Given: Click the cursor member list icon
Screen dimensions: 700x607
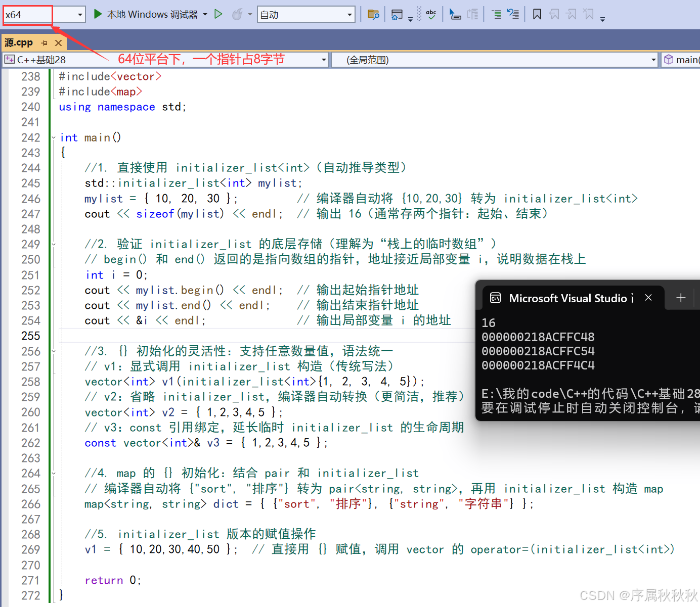Looking at the screenshot, I should [x=455, y=14].
